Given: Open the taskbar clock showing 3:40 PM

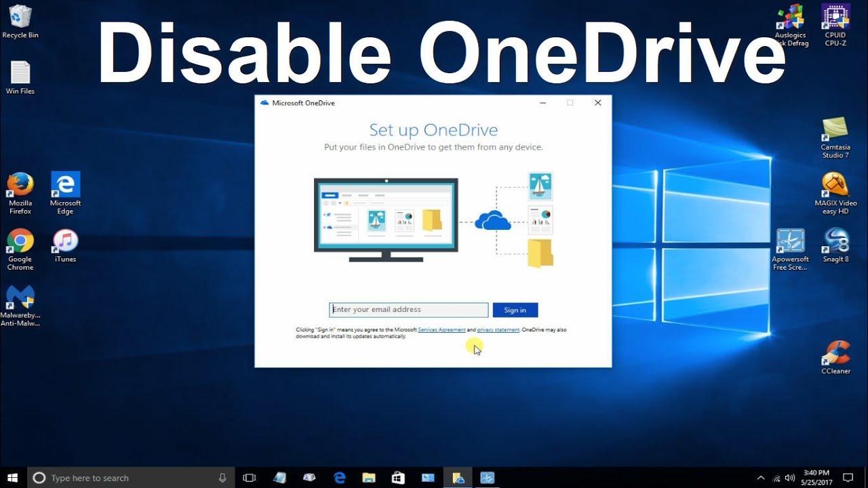Looking at the screenshot, I should [816, 478].
